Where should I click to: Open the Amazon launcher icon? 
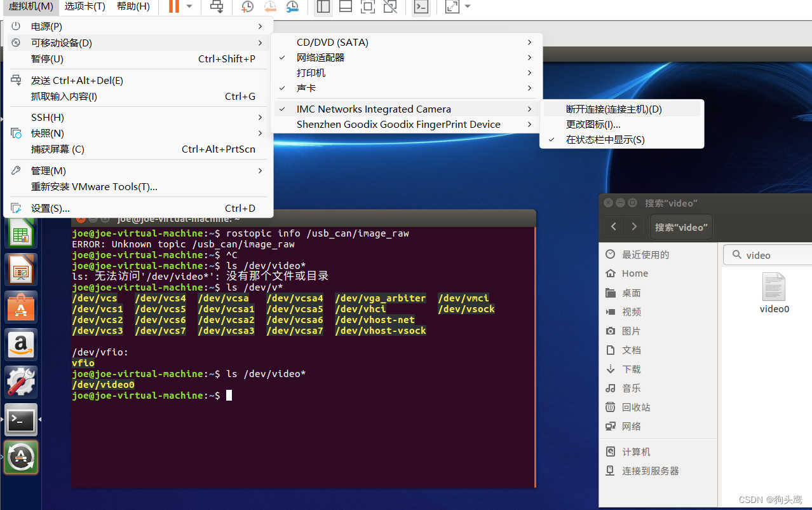point(21,345)
